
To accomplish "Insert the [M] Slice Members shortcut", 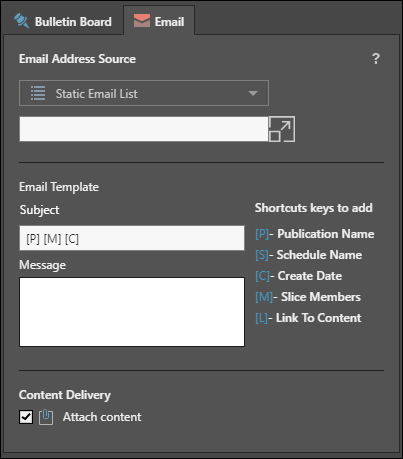I will (308, 297).
